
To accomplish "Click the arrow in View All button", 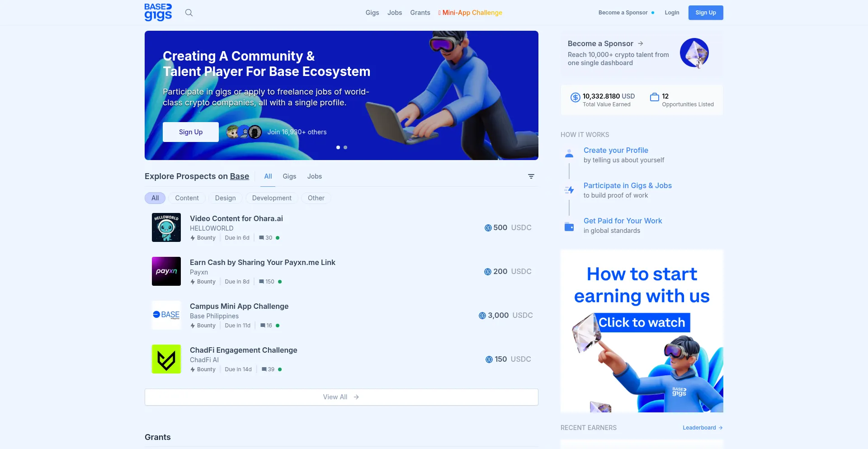I will click(x=356, y=397).
